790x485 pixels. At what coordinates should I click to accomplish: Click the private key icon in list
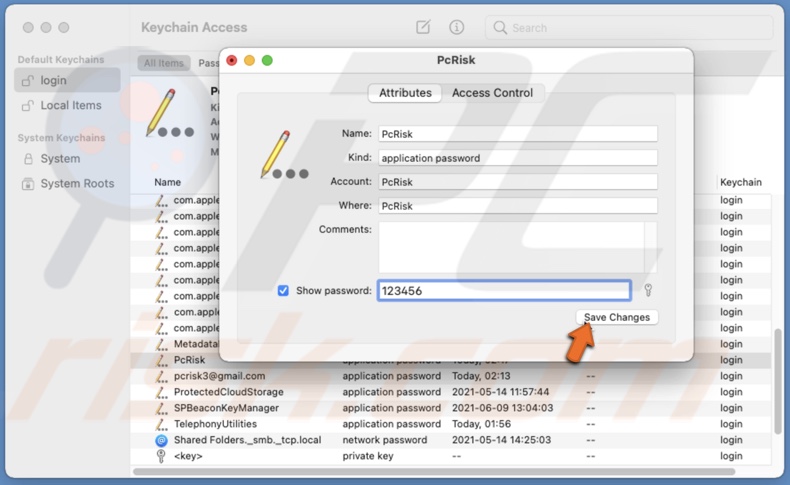[x=161, y=456]
